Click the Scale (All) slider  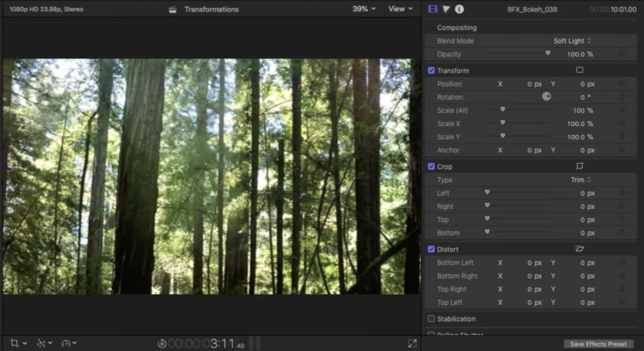click(x=518, y=109)
